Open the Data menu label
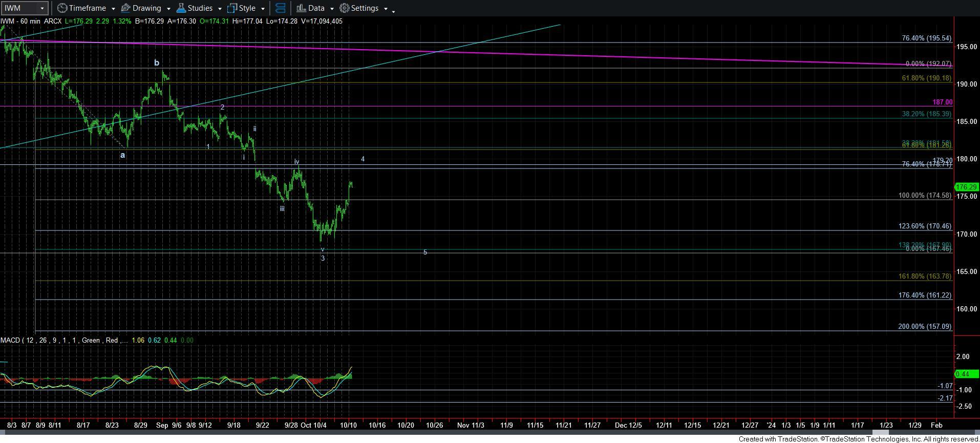This screenshot has width=980, height=443. point(316,8)
